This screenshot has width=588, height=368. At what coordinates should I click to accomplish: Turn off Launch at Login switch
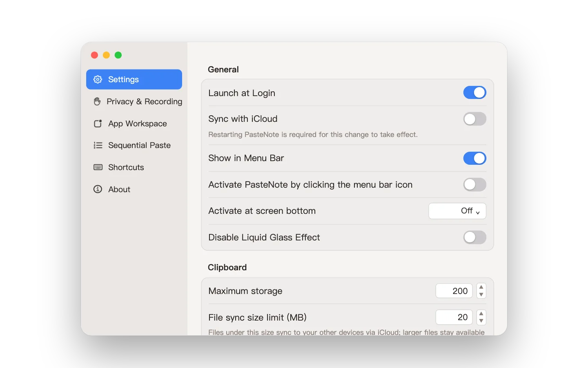tap(474, 93)
